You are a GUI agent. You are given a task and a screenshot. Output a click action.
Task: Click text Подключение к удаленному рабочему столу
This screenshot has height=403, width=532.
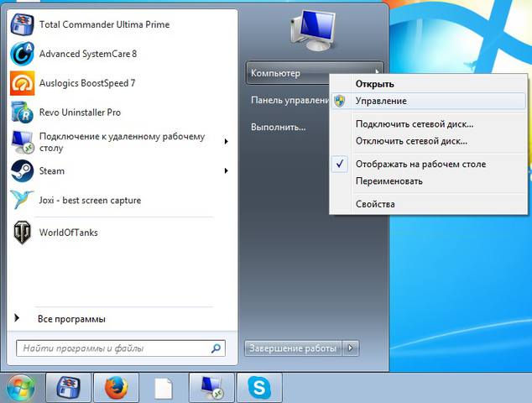tap(122, 142)
